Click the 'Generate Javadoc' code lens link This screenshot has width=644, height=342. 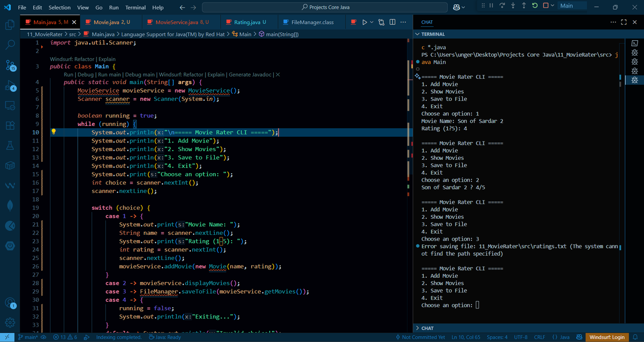(x=251, y=75)
